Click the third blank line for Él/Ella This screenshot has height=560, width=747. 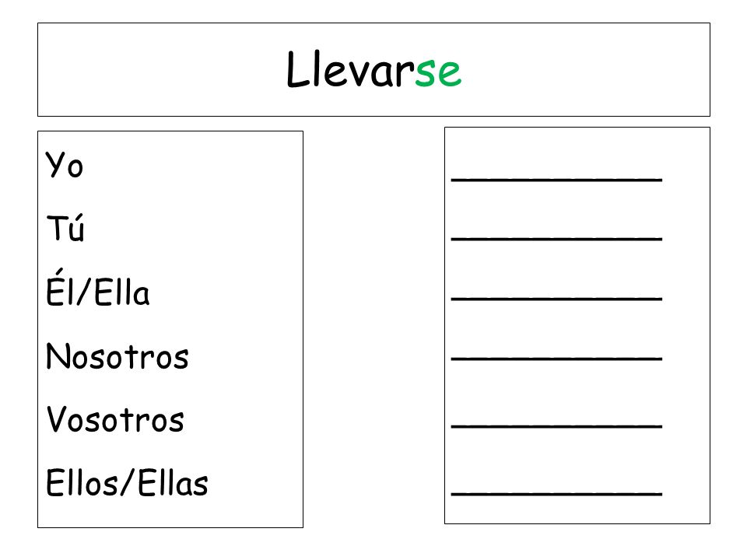pyautogui.click(x=556, y=299)
